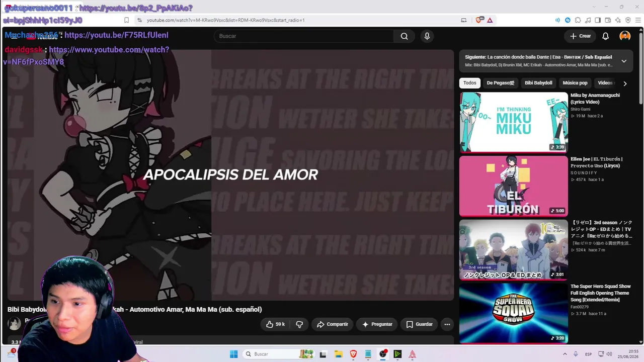644x362 pixels.
Task: Like the video with the 59 k thumbs-up
Action: [x=275, y=324]
